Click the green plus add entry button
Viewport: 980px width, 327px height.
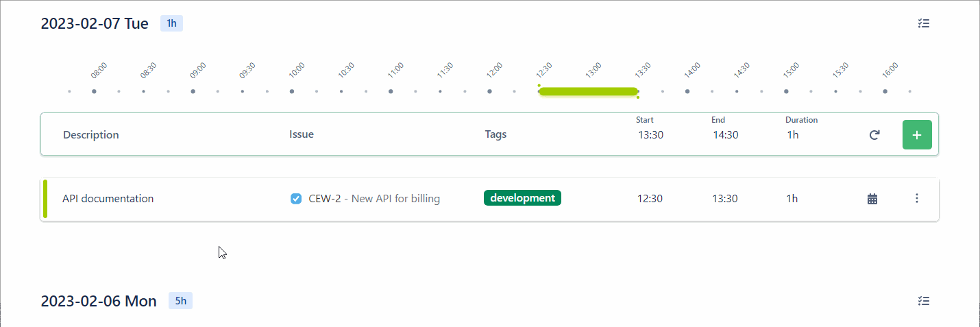pyautogui.click(x=917, y=134)
